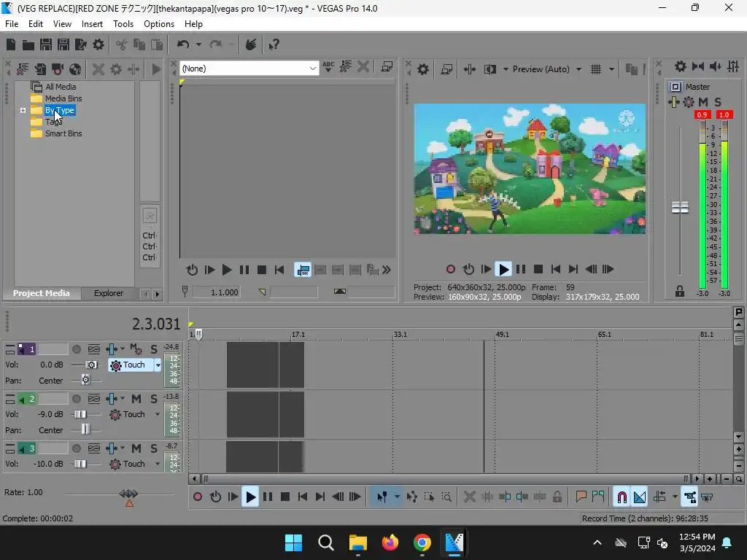Open Google Chrome from the taskbar
The width and height of the screenshot is (747, 560).
[422, 542]
